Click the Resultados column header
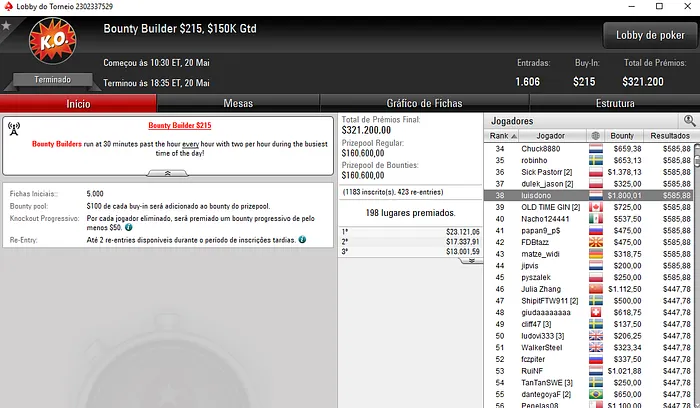The height and width of the screenshot is (408, 700). (x=670, y=136)
